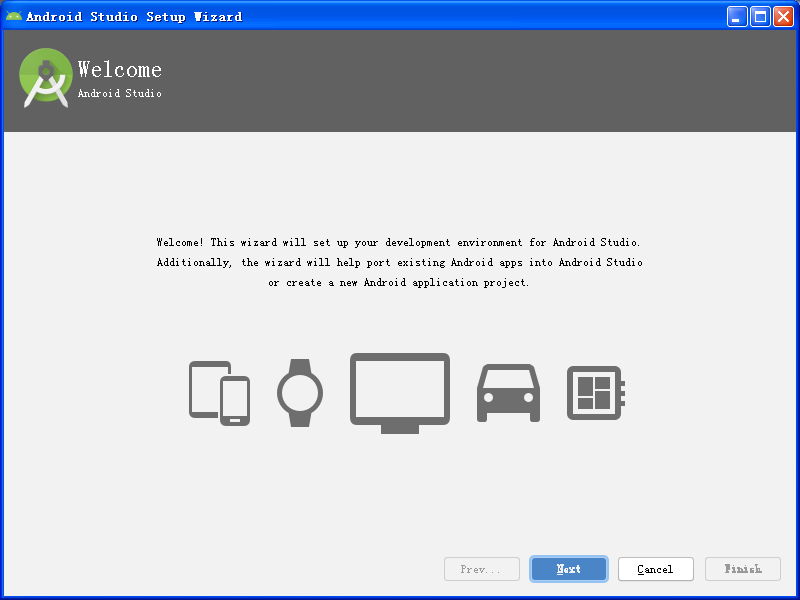This screenshot has height=600, width=800.
Task: Click the Welcome heading text
Action: tap(120, 69)
